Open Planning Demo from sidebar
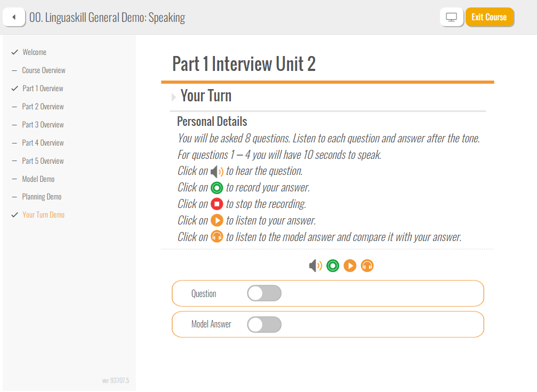 [x=42, y=197]
